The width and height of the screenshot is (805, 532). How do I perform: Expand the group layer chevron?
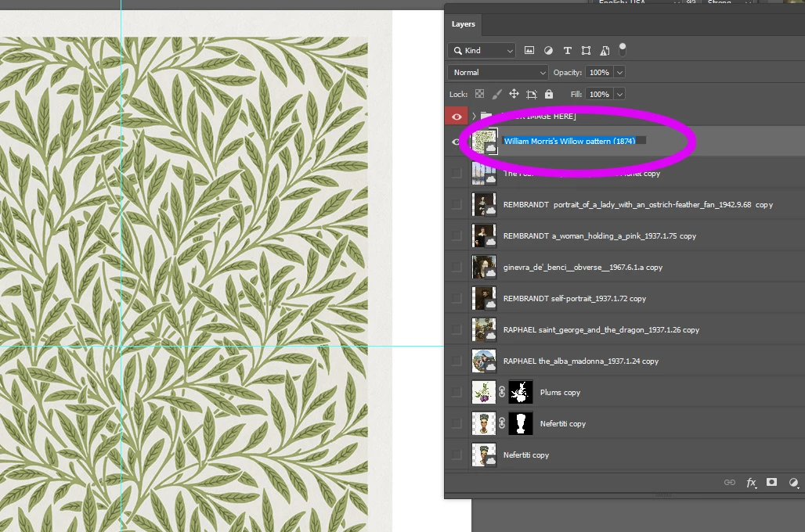pyautogui.click(x=474, y=116)
